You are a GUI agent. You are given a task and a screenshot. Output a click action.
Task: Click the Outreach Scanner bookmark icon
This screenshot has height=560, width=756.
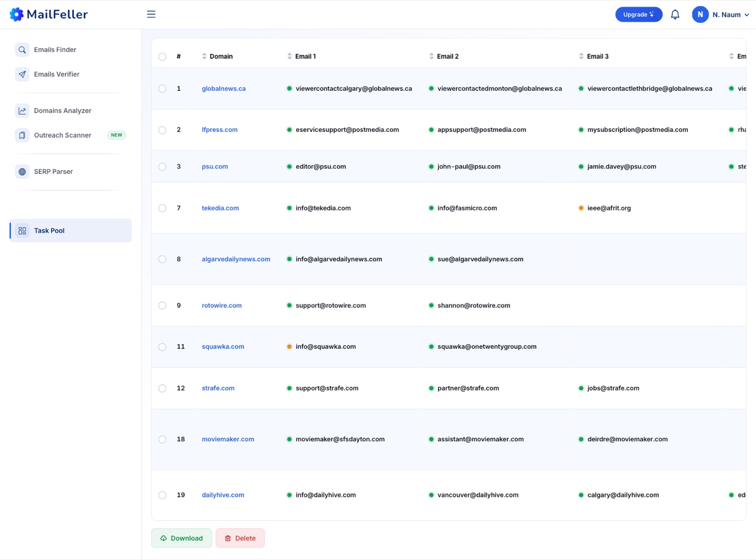22,136
